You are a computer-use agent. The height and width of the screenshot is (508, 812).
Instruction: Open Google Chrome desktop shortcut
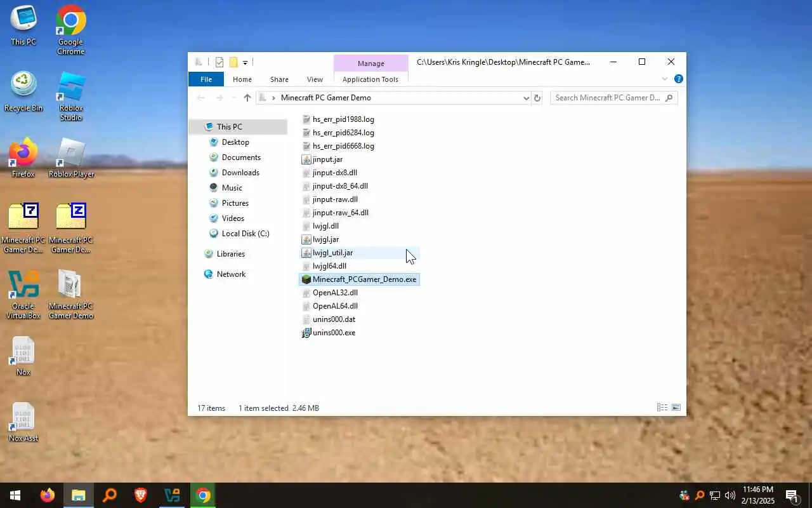70,30
